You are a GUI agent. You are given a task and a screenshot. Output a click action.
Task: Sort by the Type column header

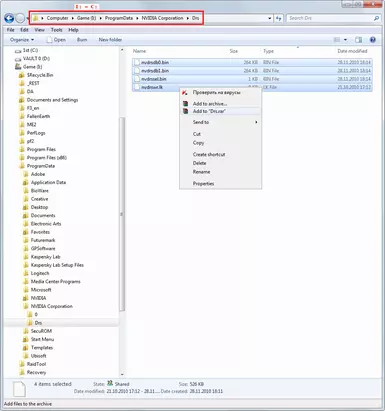tap(268, 51)
